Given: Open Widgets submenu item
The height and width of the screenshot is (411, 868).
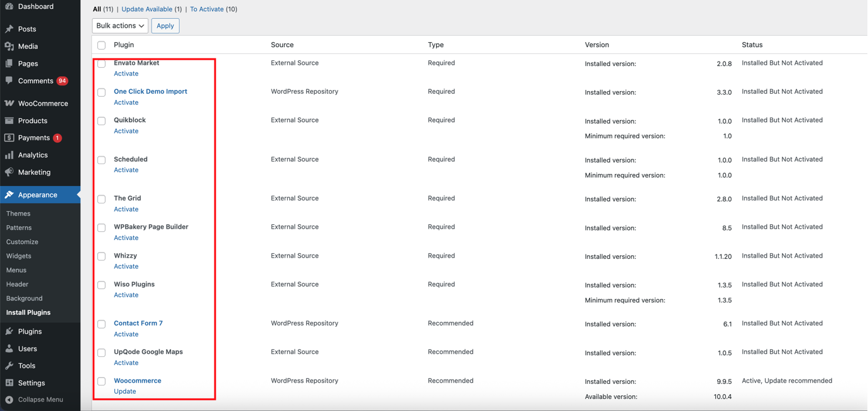Looking at the screenshot, I should coord(19,256).
